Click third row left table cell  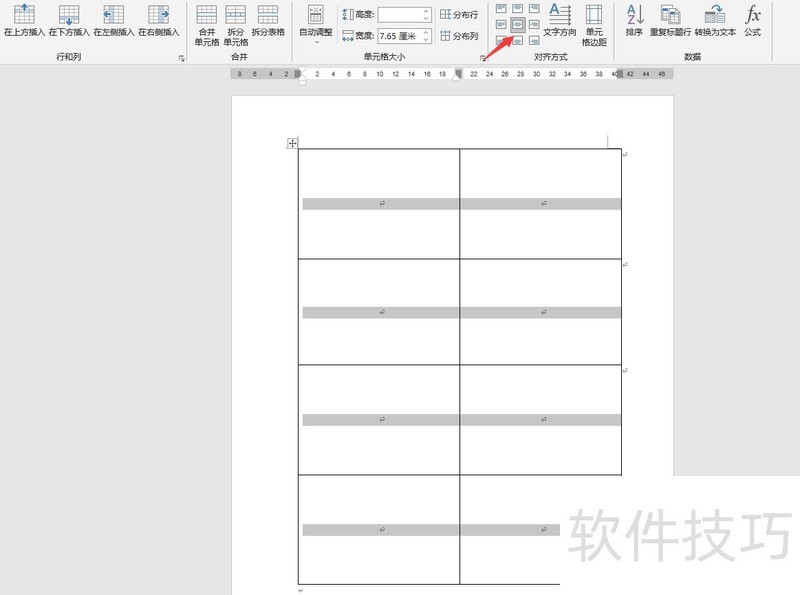379,419
